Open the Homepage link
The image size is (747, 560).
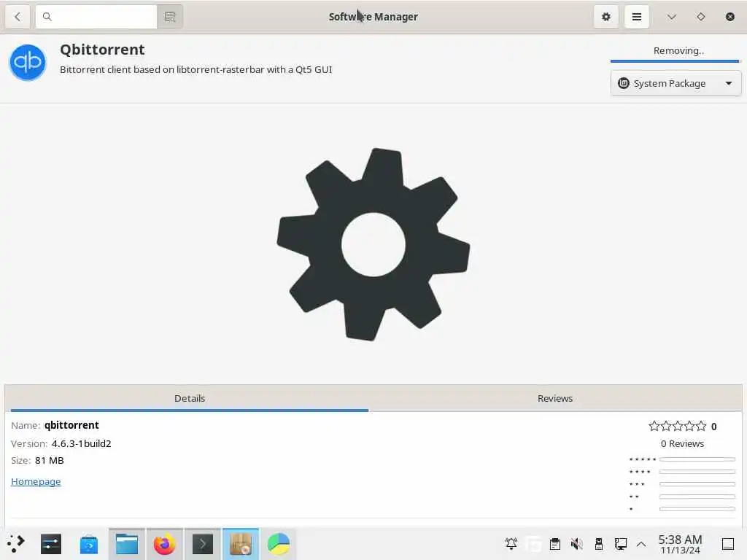(x=36, y=481)
